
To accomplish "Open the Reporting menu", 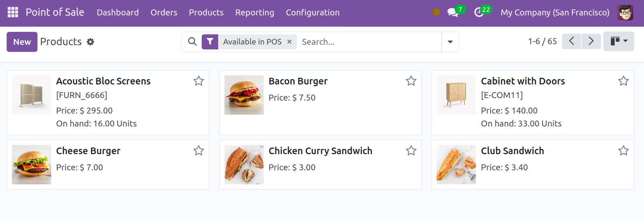I will coord(255,13).
